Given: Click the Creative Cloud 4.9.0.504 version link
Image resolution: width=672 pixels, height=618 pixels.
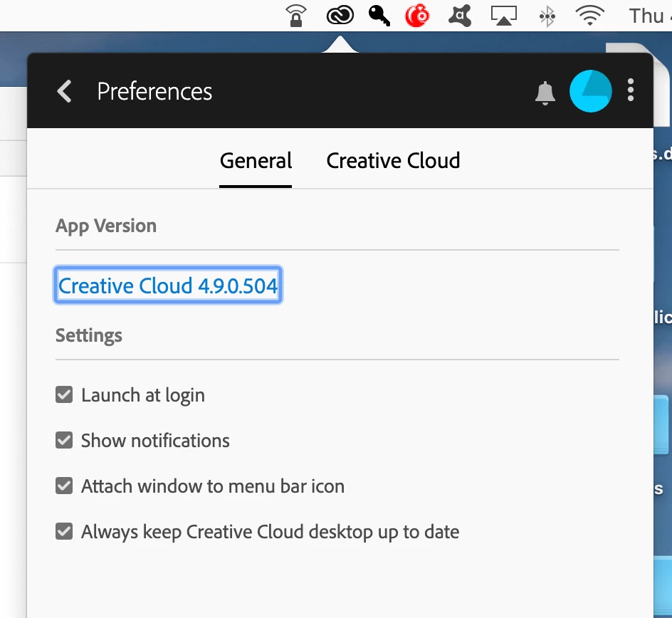Looking at the screenshot, I should pyautogui.click(x=168, y=286).
